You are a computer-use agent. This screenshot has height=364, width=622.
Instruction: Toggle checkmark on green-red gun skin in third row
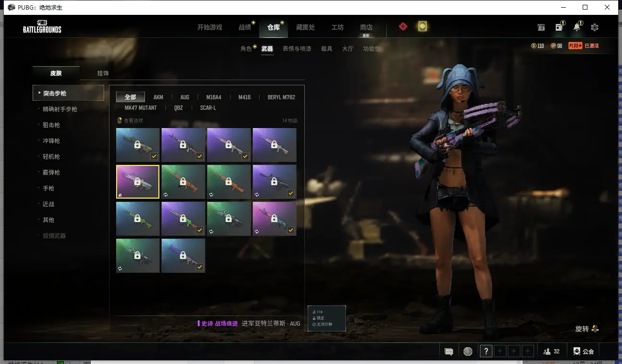200,230
